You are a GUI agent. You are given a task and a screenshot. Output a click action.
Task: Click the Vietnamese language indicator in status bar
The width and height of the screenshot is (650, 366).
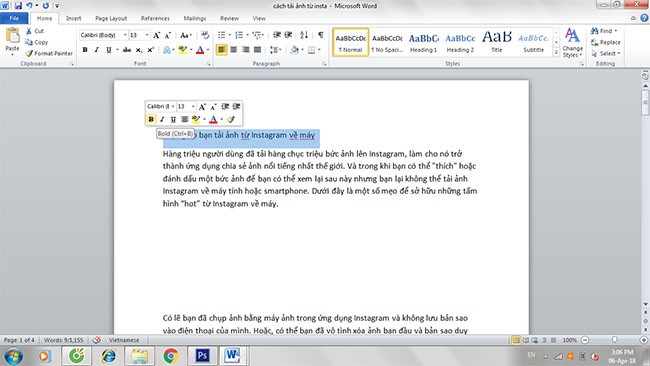pos(124,340)
